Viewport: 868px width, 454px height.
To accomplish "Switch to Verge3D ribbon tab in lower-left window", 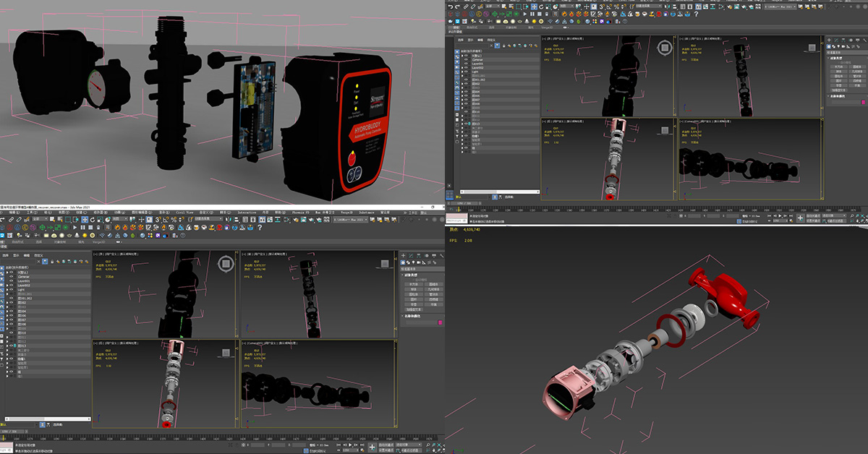I will 99,241.
